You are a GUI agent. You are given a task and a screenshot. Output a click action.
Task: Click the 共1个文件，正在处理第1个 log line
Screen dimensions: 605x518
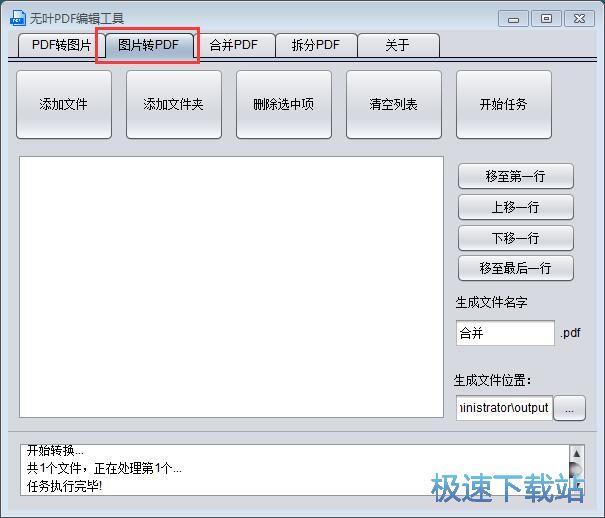point(104,468)
